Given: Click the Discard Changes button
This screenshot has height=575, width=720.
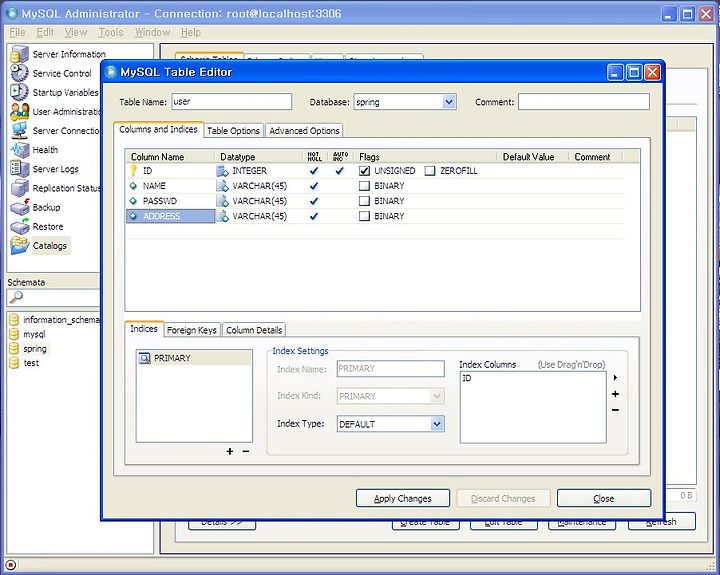Looking at the screenshot, I should [x=503, y=498].
